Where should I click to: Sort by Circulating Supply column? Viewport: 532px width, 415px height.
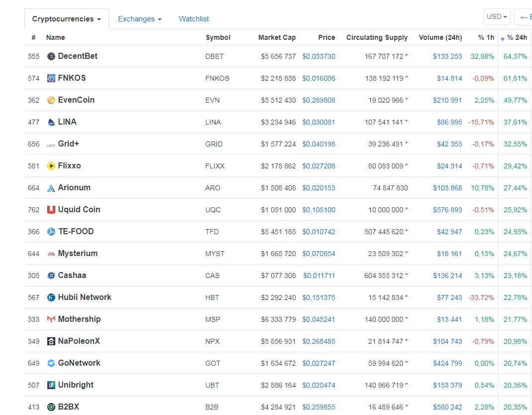377,37
